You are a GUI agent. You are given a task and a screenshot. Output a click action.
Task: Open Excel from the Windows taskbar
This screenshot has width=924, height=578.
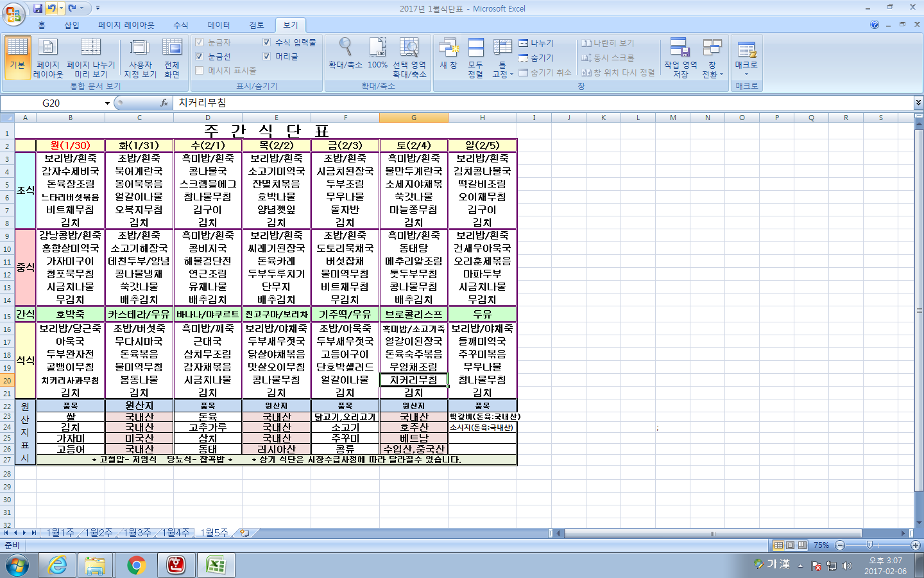tap(216, 565)
